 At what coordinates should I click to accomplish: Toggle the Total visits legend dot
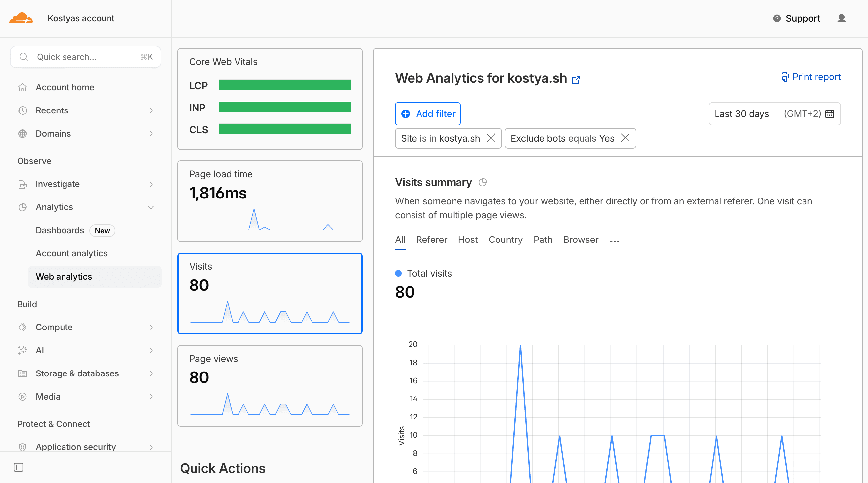tap(398, 273)
